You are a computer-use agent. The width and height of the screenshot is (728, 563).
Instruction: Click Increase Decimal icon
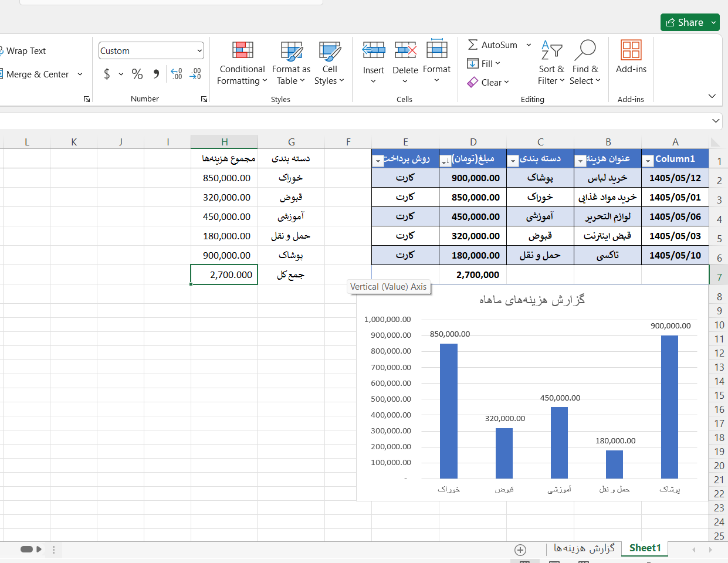tap(177, 74)
